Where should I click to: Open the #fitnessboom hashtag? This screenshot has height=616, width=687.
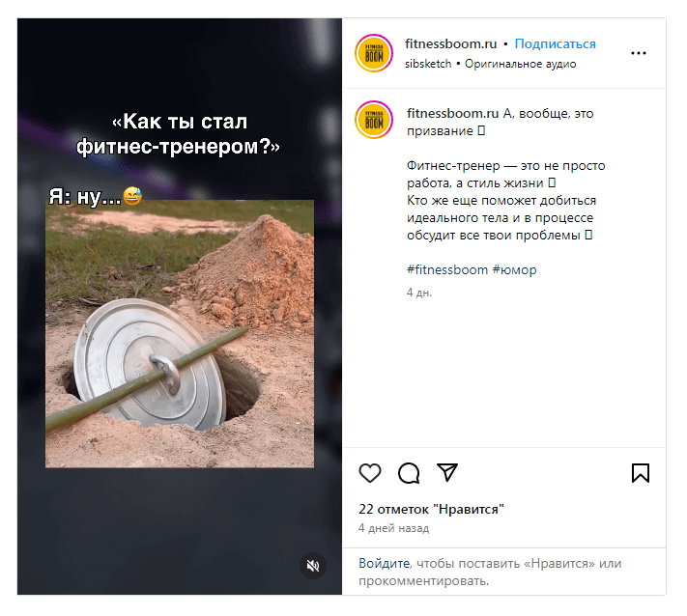(447, 269)
